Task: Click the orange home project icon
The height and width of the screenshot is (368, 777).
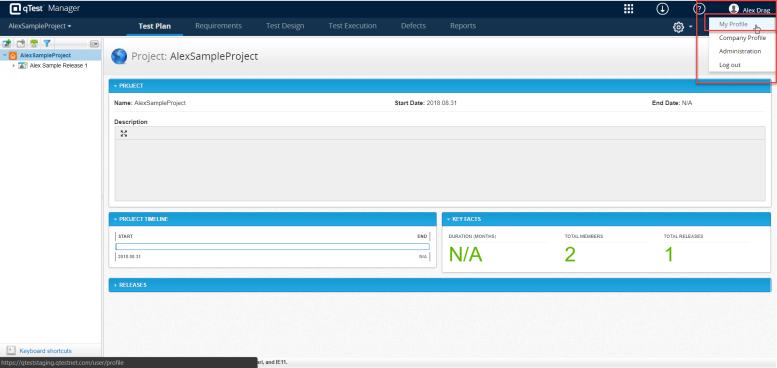Action: point(13,55)
